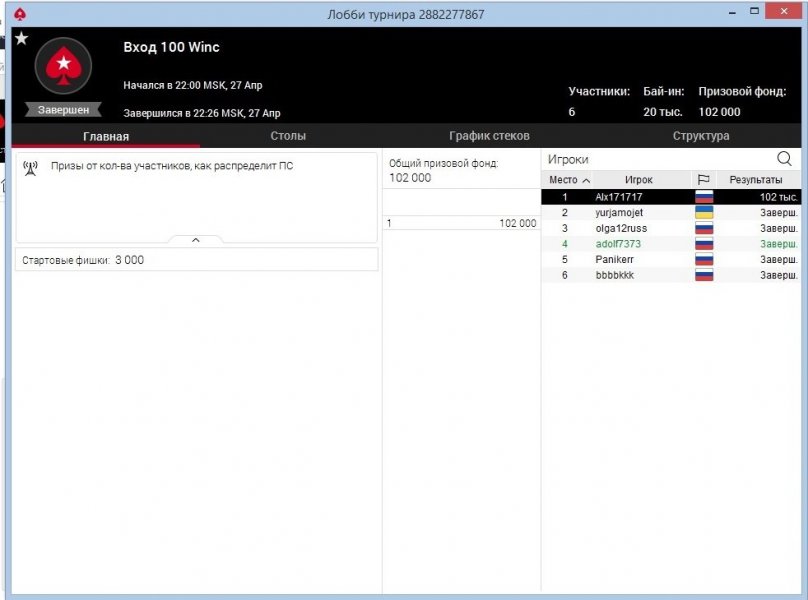Viewport: 808px width, 600px height.
Task: Select player adolf7373 in the list
Action: [x=618, y=244]
